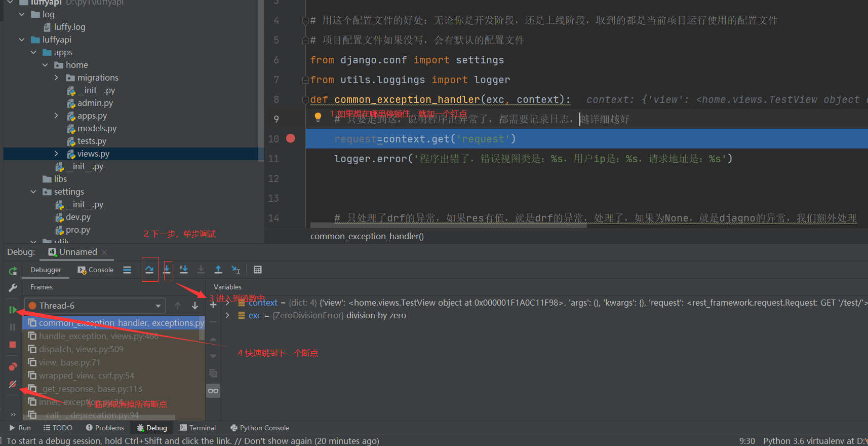Switch to the Debugger tab

click(46, 270)
